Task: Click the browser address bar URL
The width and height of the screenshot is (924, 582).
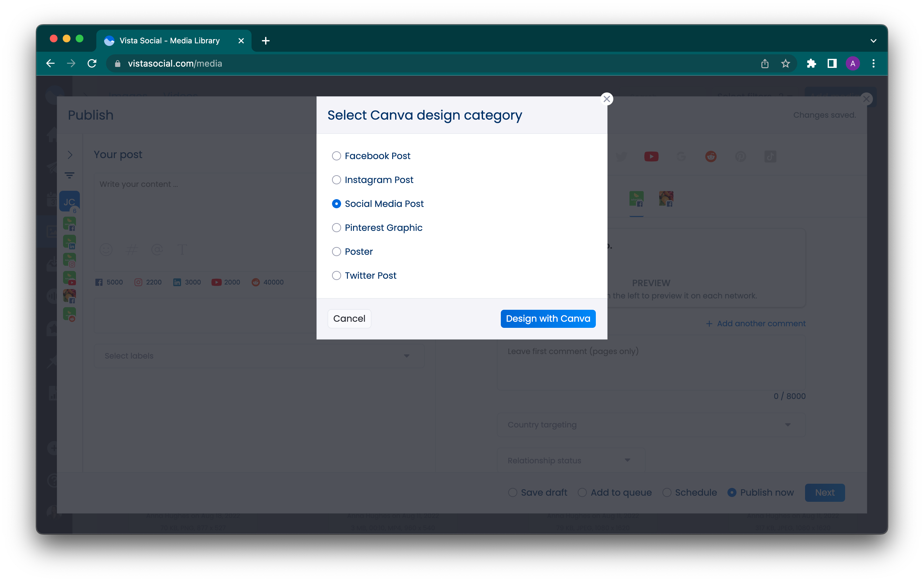Action: [x=176, y=63]
